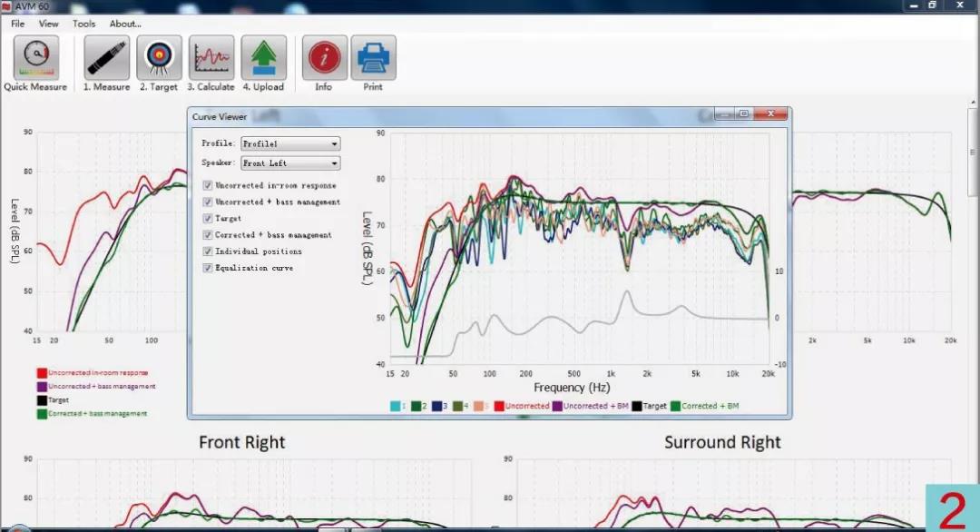Screen dimensions: 980x532
Task: Click the position 1 cyan legend swatch
Action: [x=395, y=407]
